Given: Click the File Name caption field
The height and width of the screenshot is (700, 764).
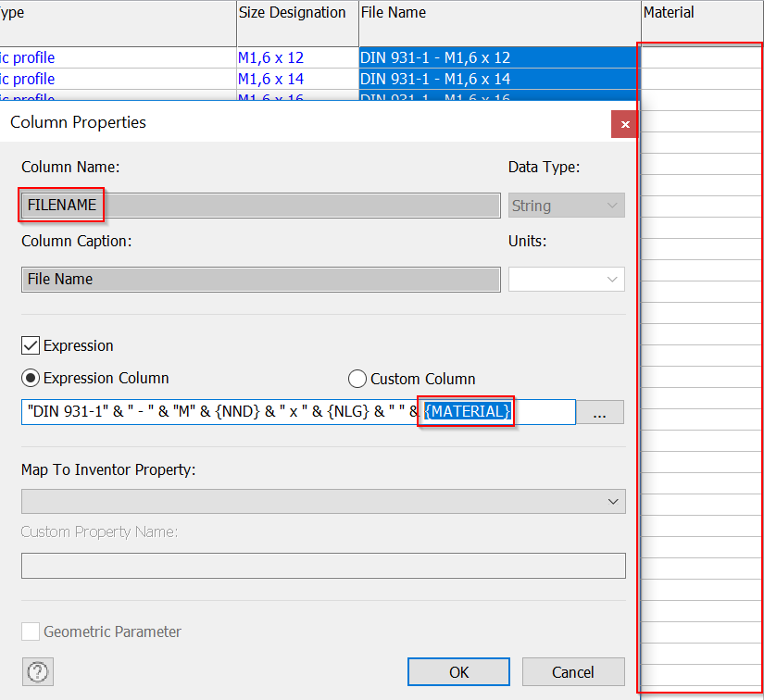Looking at the screenshot, I should 260,277.
